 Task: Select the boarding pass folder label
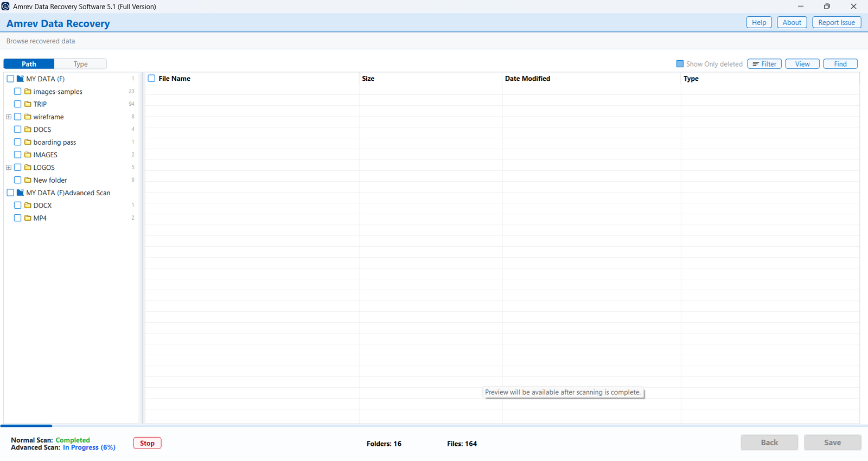point(55,142)
